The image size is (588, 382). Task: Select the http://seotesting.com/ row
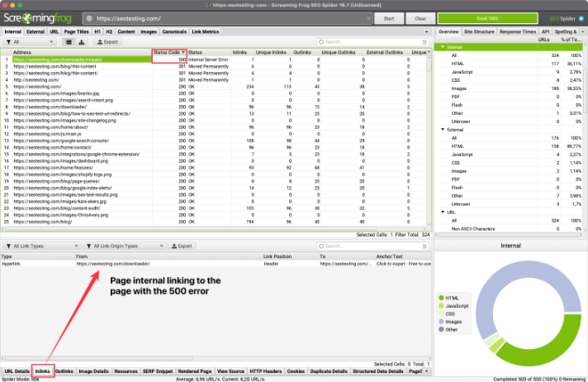tap(216, 79)
